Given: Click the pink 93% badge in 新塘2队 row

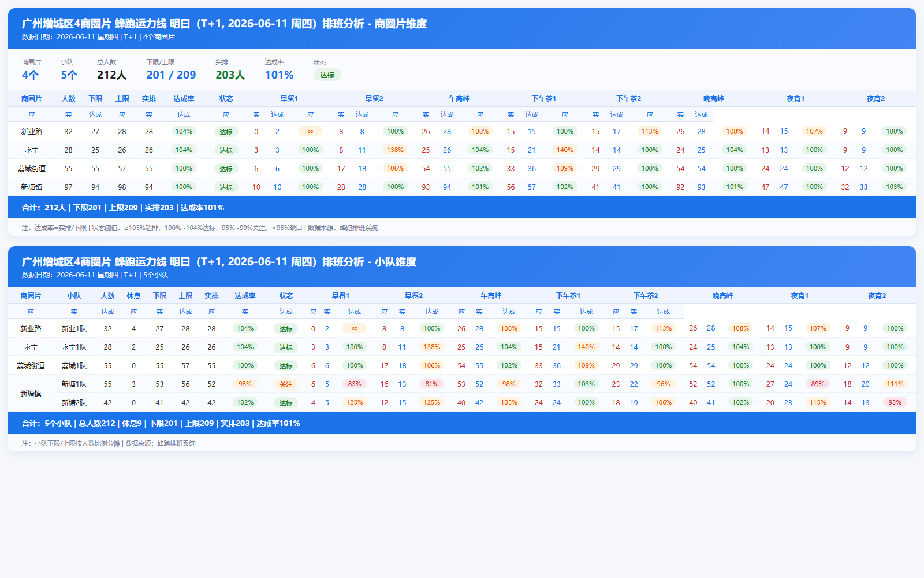Looking at the screenshot, I should [895, 402].
